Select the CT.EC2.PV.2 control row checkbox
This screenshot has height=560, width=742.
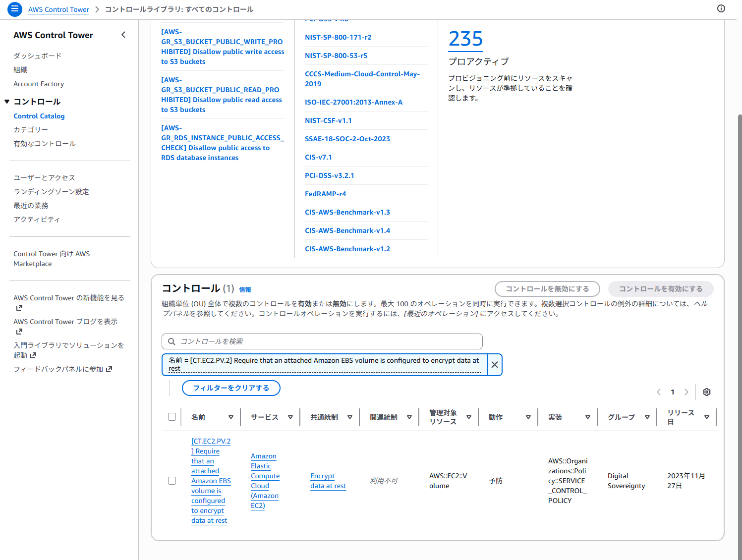click(x=172, y=481)
